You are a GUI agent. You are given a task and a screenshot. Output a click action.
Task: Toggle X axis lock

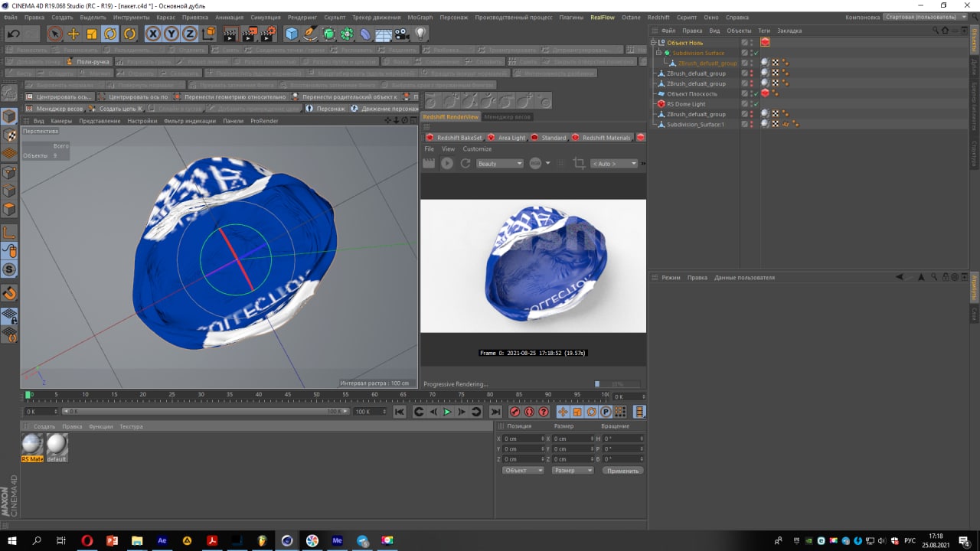[x=153, y=34]
